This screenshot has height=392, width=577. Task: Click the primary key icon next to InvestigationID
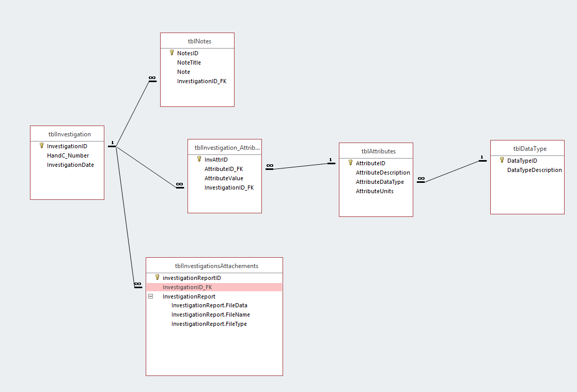click(x=41, y=146)
